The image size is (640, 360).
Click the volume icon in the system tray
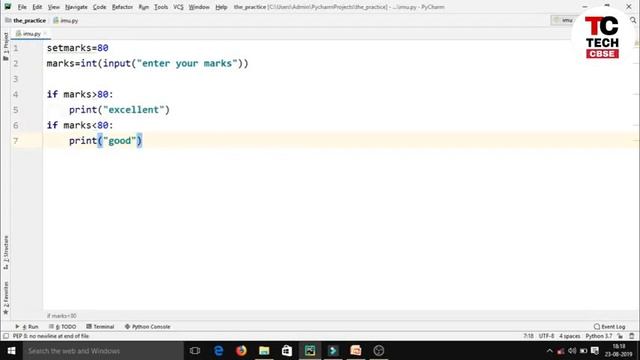(x=572, y=351)
